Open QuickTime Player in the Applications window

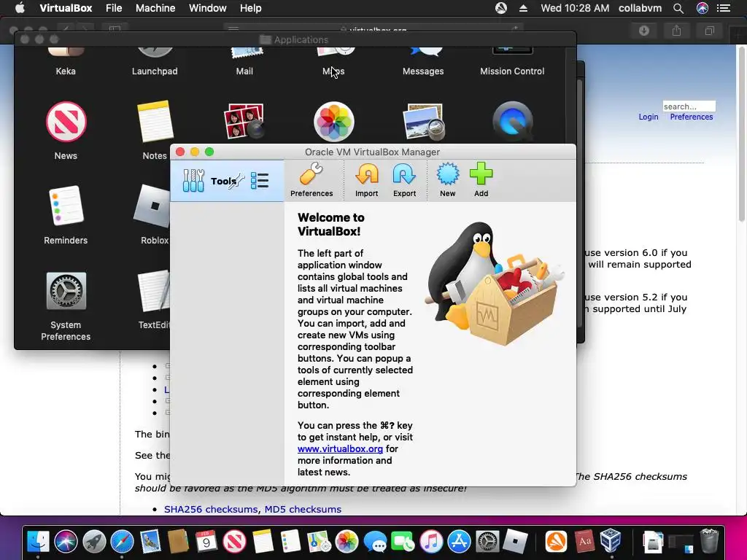point(513,122)
